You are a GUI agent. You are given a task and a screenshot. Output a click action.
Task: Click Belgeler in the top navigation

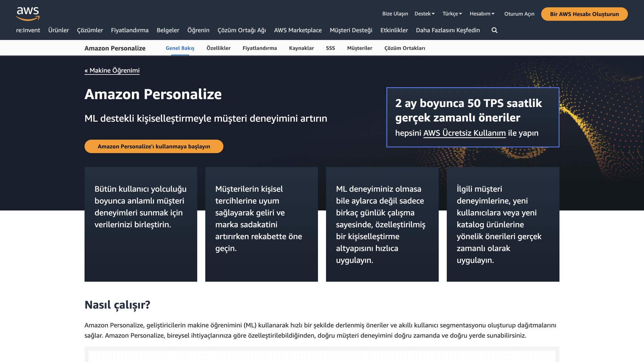pyautogui.click(x=168, y=30)
